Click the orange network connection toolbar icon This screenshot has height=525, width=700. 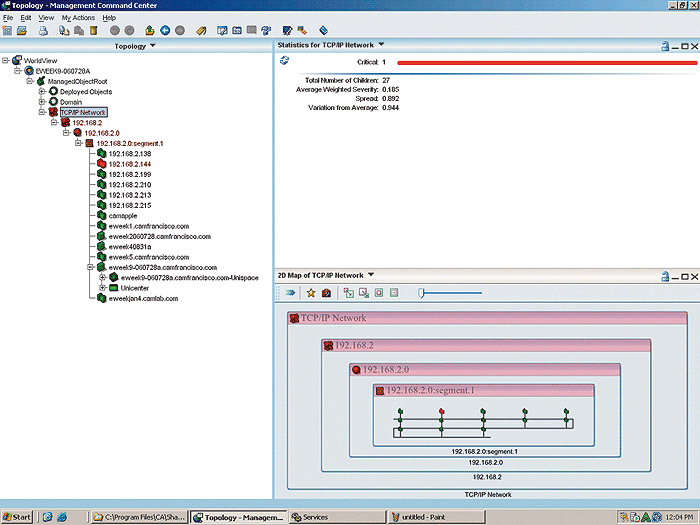click(x=302, y=30)
